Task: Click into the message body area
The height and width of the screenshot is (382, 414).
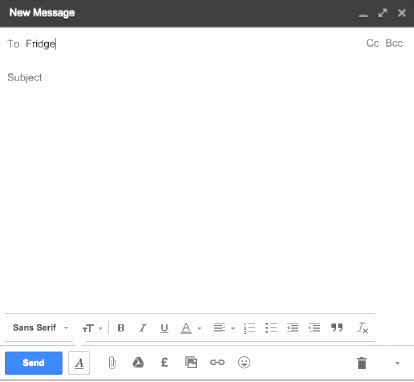Action: [x=207, y=200]
